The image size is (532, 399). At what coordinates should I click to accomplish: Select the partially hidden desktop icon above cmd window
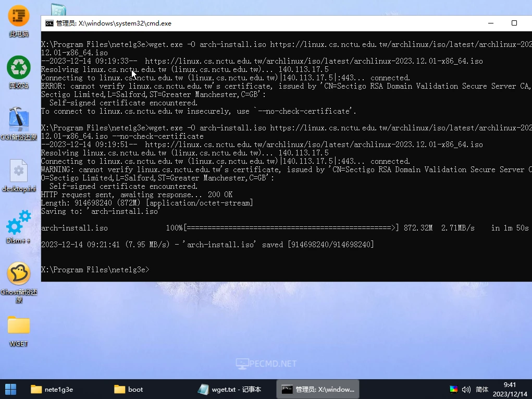pos(58,9)
